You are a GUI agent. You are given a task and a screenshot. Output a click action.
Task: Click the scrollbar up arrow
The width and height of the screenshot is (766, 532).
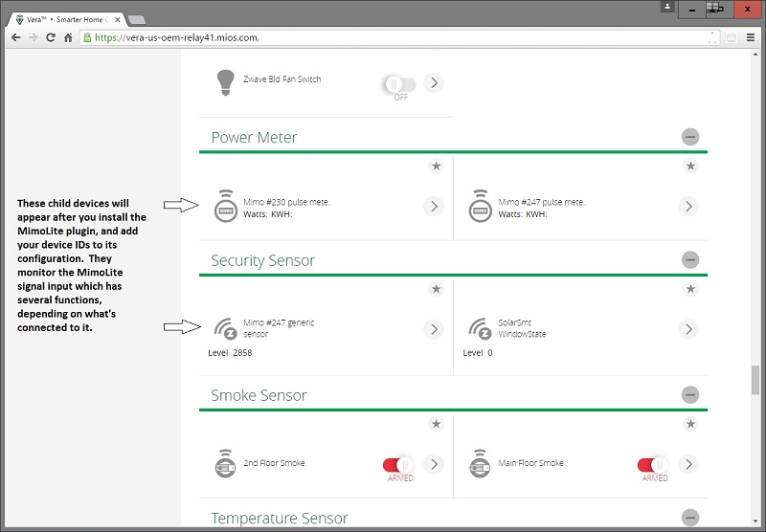coord(755,55)
